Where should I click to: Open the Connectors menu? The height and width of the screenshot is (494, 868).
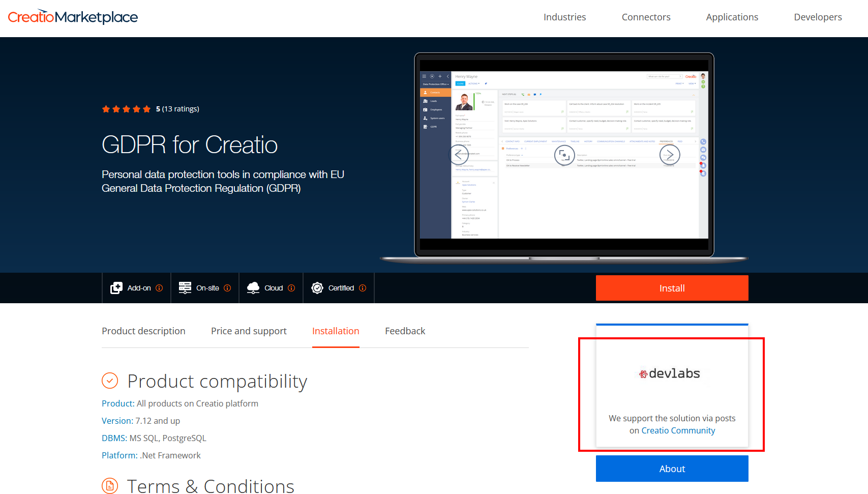(x=646, y=17)
